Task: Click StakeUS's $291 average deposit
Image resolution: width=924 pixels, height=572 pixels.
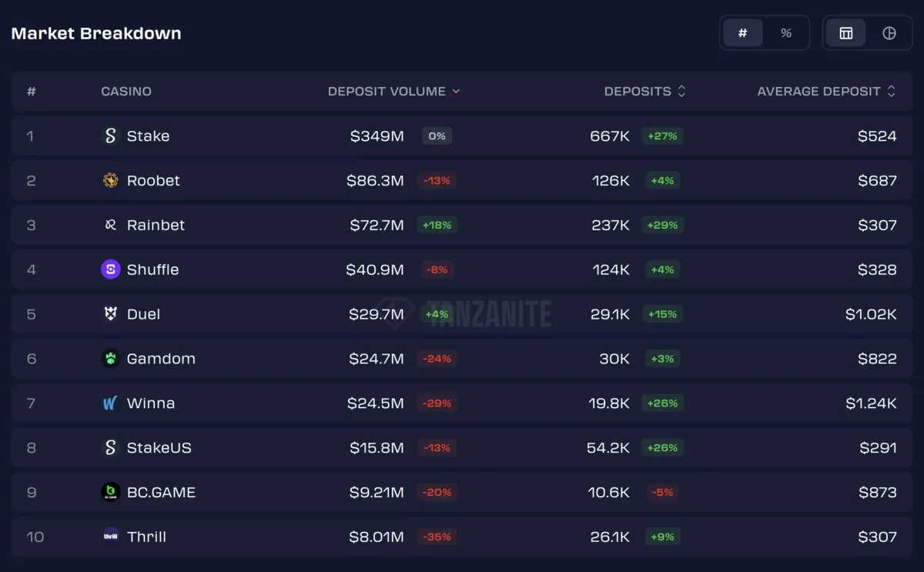Action: pyautogui.click(x=878, y=447)
